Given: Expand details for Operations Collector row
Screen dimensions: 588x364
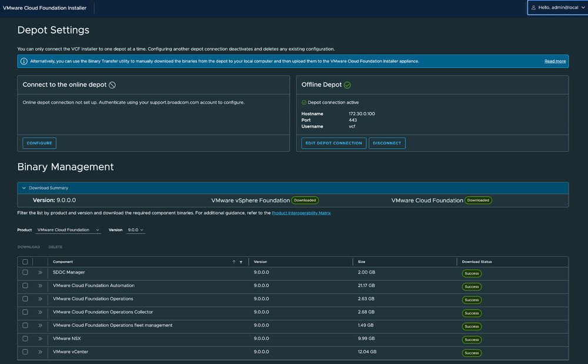Looking at the screenshot, I should pyautogui.click(x=40, y=312).
